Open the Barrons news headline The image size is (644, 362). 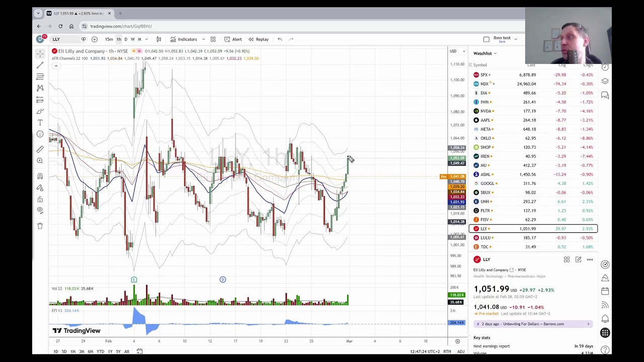pos(533,324)
